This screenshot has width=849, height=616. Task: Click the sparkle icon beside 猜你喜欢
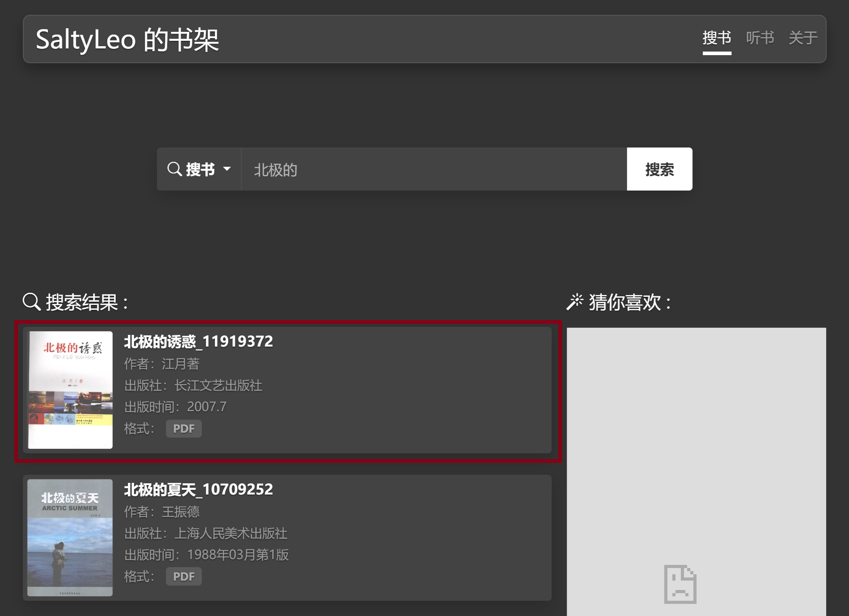coord(576,302)
